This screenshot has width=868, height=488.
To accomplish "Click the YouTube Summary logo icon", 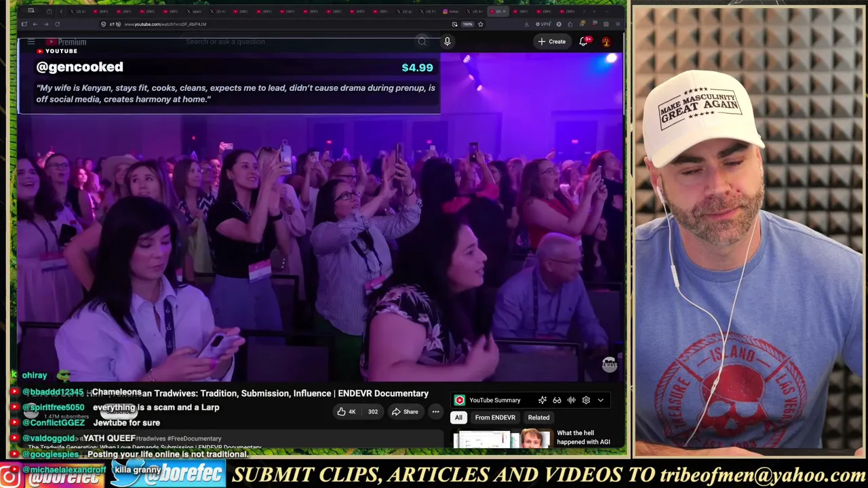I will (460, 401).
